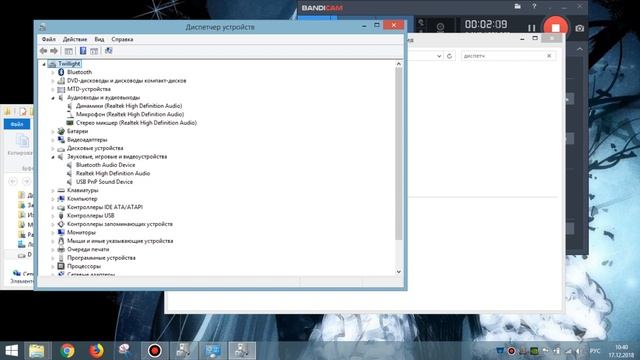Viewport: 640px width, 360px height.
Task: Expand the MTD-устройства category
Action: tap(53, 89)
